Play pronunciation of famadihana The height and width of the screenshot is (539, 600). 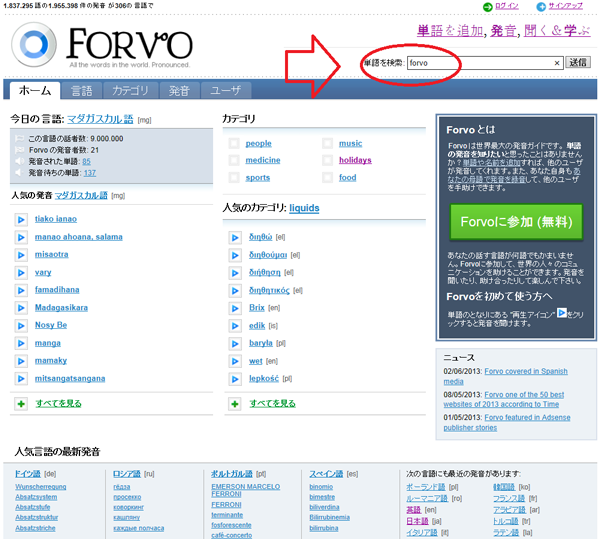(21, 290)
